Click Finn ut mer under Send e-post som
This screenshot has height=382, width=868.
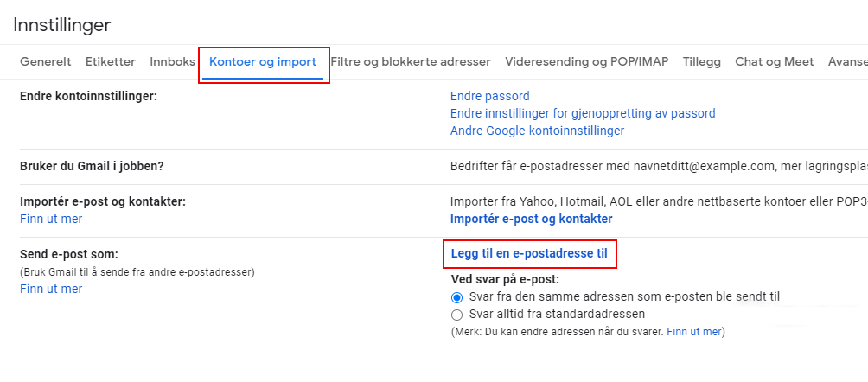[x=51, y=289]
